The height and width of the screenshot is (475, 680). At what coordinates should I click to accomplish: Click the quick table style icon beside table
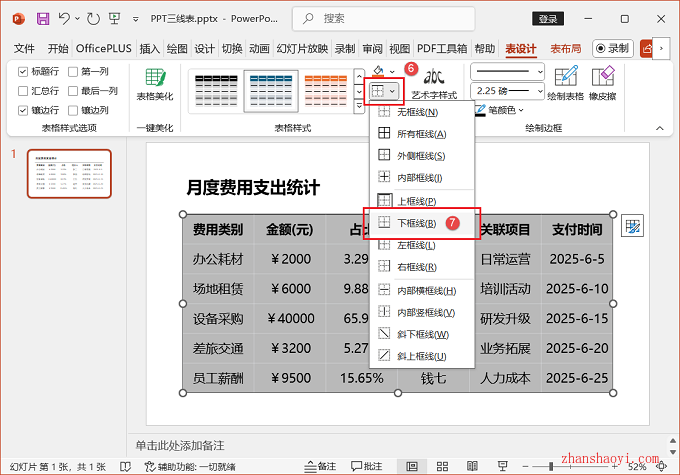[632, 226]
